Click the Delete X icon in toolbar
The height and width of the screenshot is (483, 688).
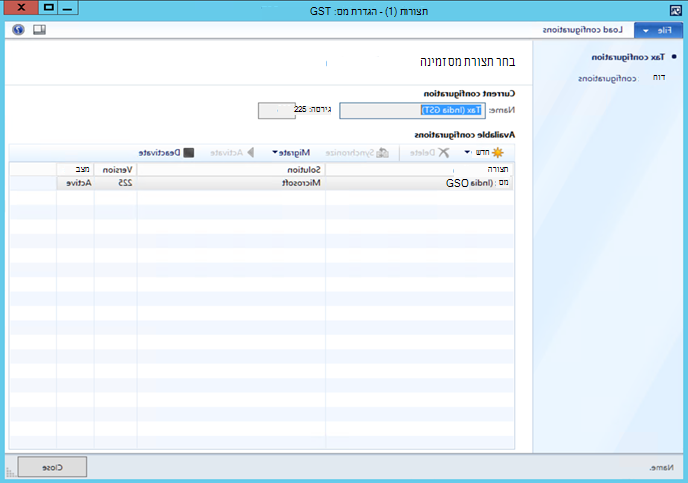click(444, 153)
